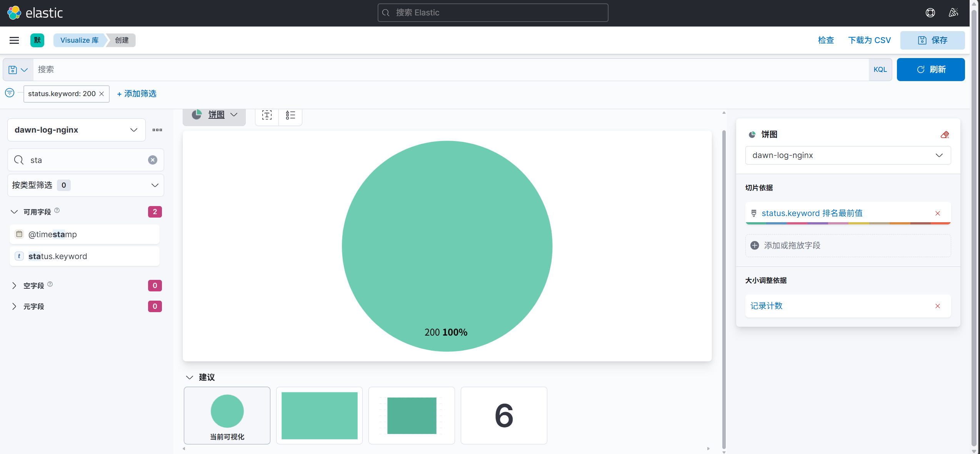Click the Elastic logo
This screenshot has width=980, height=454.
coord(35,13)
